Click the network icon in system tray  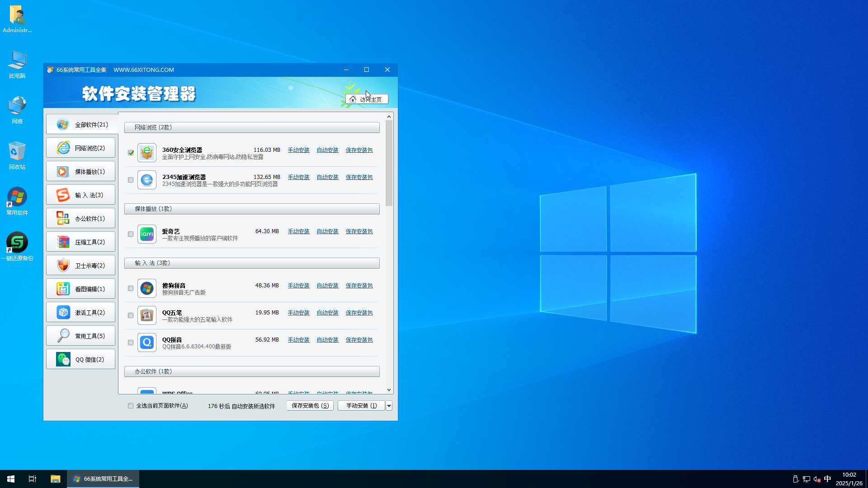coord(807,479)
